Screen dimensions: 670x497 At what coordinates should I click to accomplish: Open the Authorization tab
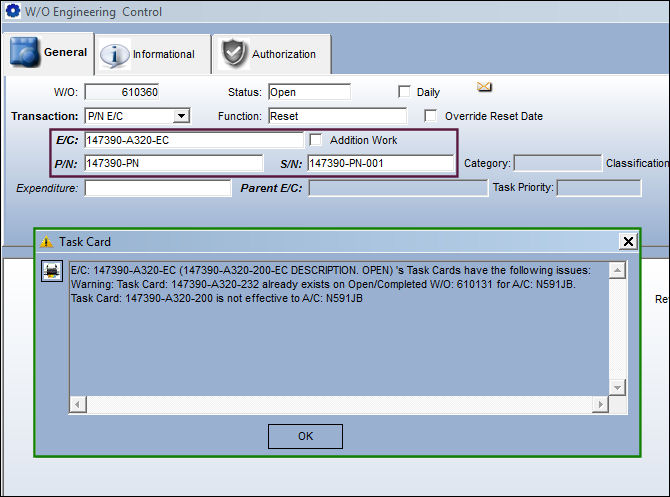point(272,54)
